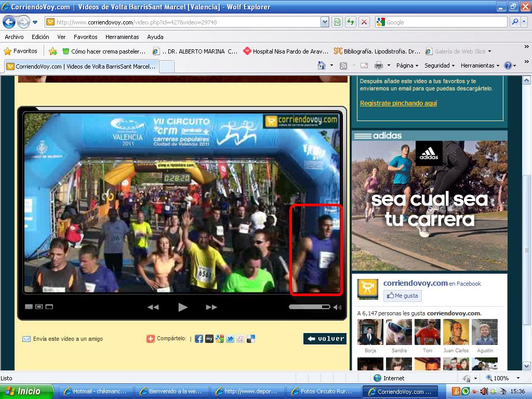Open the recent pages dropdown arrow
This screenshot has width=532, height=399.
tap(35, 22)
